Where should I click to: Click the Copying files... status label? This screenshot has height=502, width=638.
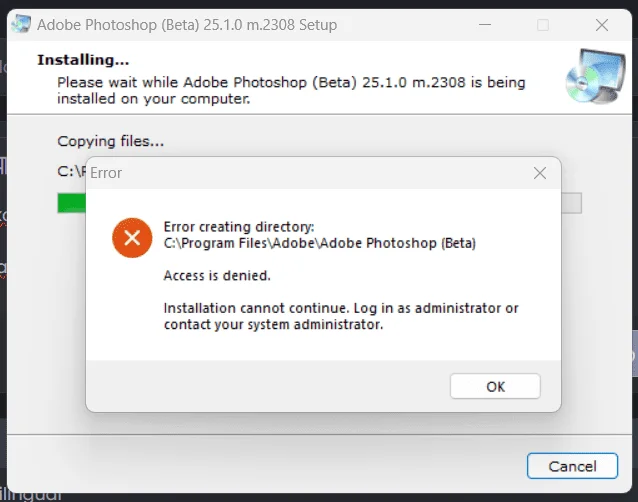click(x=111, y=141)
